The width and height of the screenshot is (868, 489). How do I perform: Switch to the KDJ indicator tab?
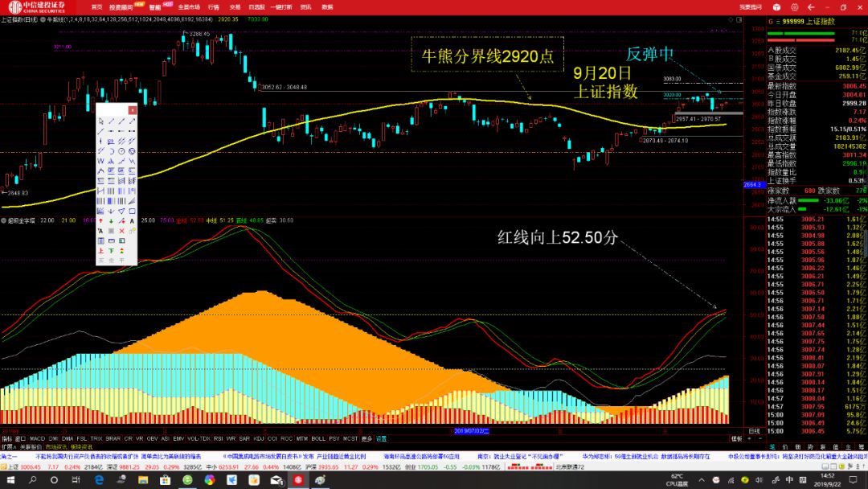click(x=259, y=438)
